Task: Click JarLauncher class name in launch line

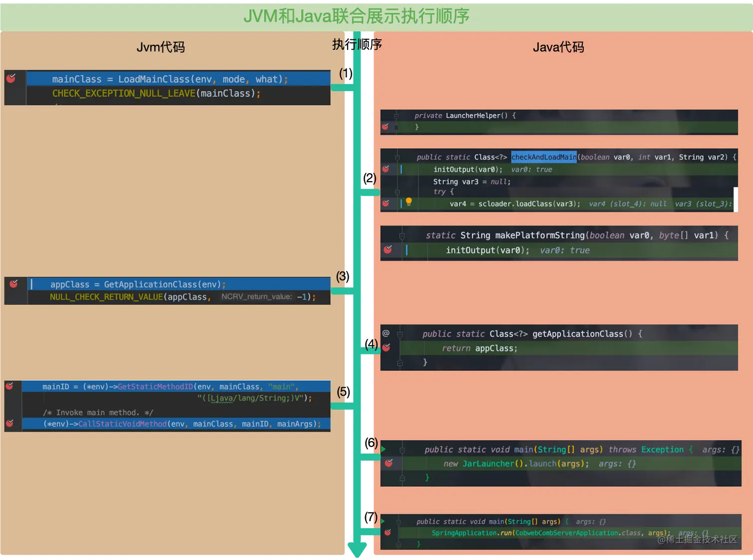Action: tap(488, 463)
